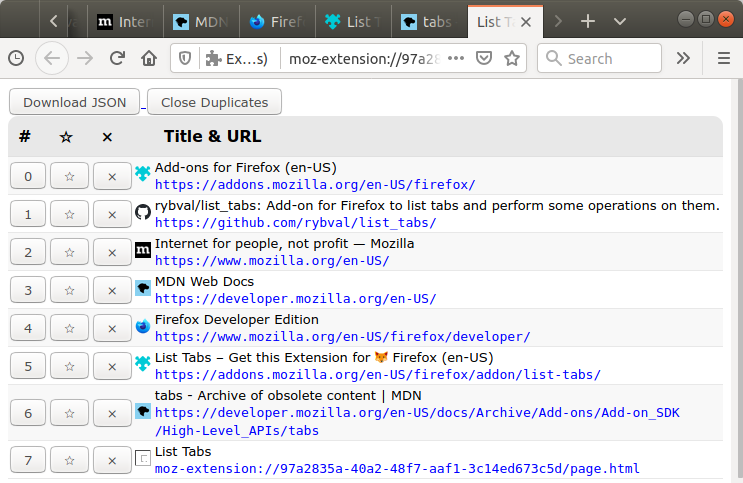Open addon/list-tabs/ URL link
Screen dimensions: 743x483
[378, 374]
